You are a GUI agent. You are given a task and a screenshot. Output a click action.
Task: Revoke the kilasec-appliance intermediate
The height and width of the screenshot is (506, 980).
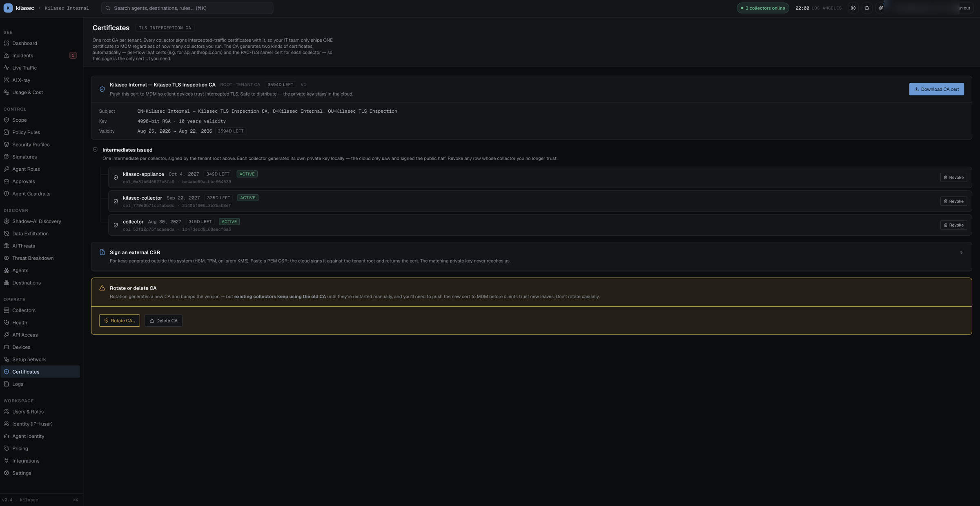pos(953,177)
